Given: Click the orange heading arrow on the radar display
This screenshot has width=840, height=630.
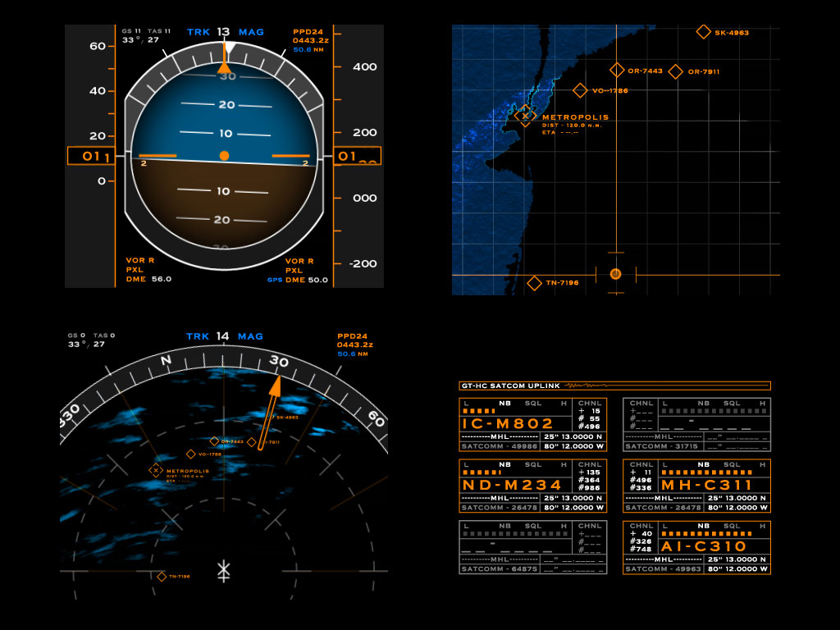Looking at the screenshot, I should click(x=269, y=413).
